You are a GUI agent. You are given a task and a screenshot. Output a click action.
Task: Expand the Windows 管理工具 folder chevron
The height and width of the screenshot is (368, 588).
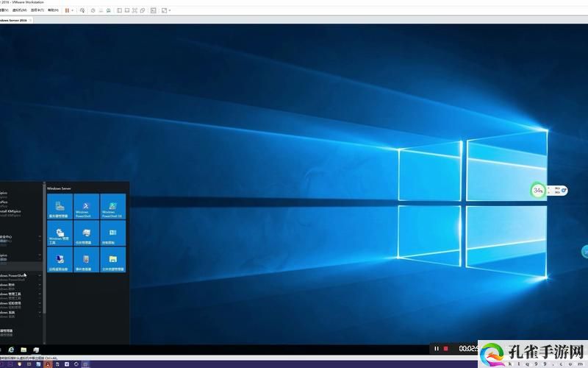40,294
